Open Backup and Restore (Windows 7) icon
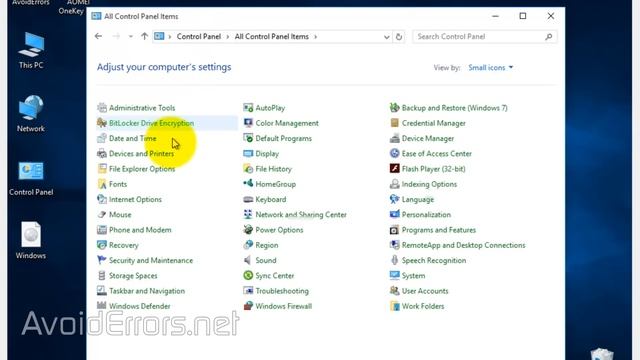 click(394, 108)
